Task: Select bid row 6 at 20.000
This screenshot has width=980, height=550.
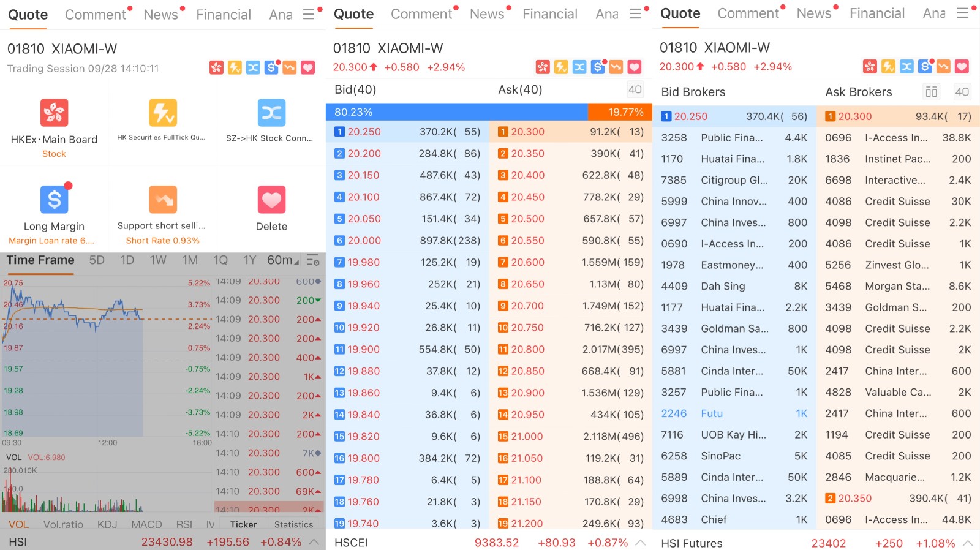Action: pyautogui.click(x=407, y=241)
